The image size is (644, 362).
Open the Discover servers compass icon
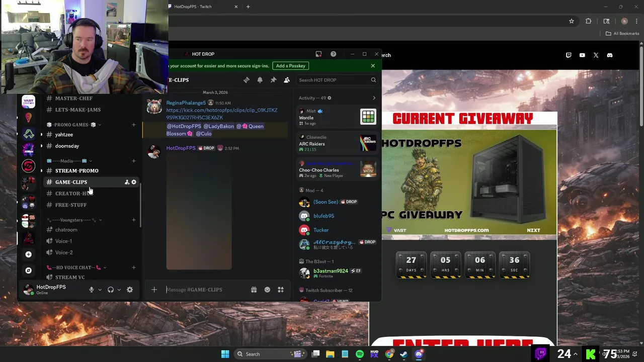[x=28, y=270]
